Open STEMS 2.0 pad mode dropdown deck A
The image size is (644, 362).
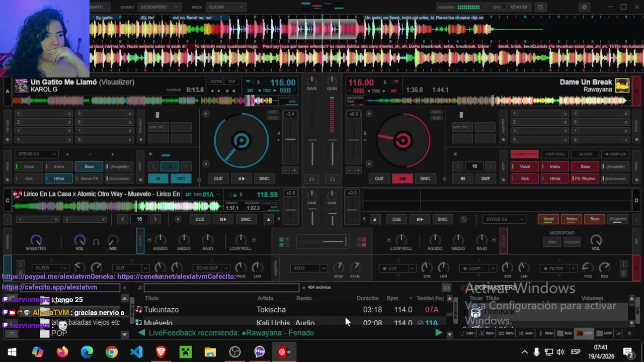37,154
